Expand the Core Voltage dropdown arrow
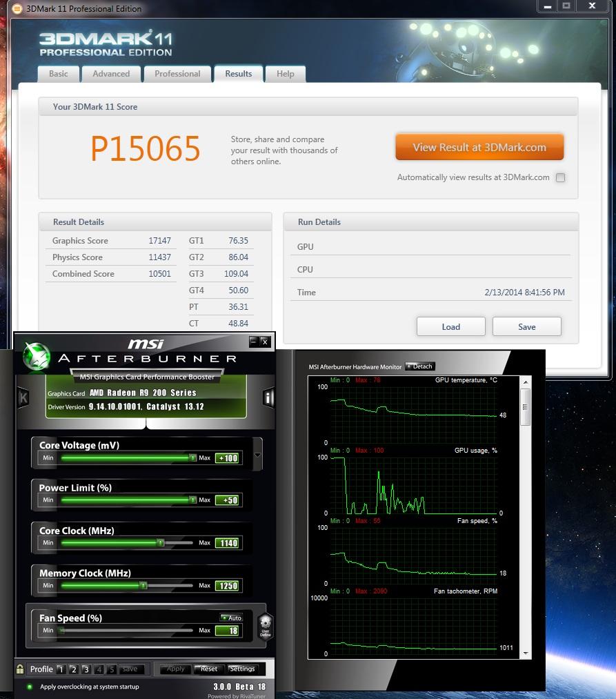 click(257, 455)
